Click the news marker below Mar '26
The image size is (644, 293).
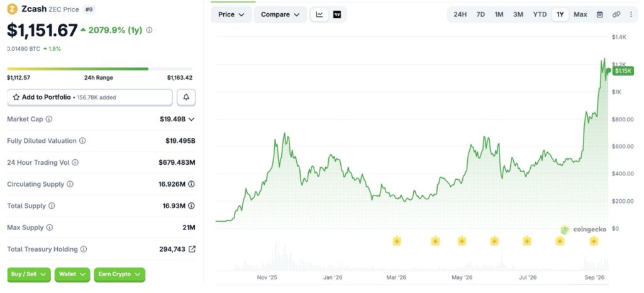click(x=397, y=241)
